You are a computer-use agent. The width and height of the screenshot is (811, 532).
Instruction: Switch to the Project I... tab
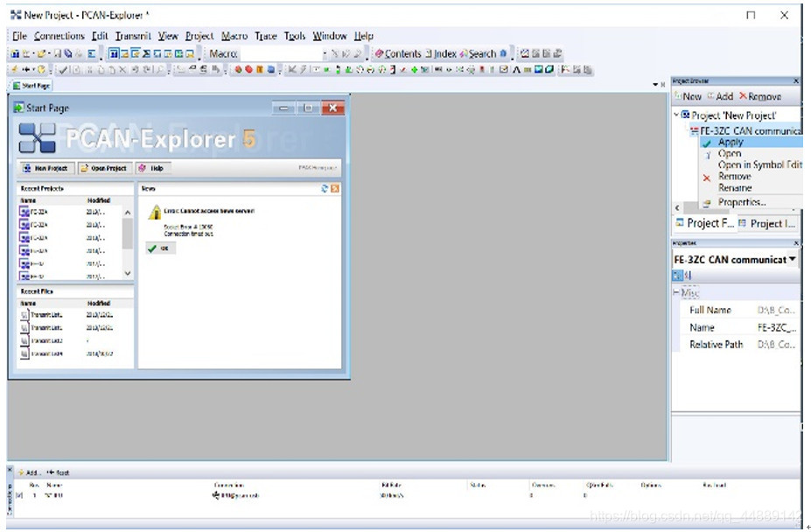coord(767,223)
